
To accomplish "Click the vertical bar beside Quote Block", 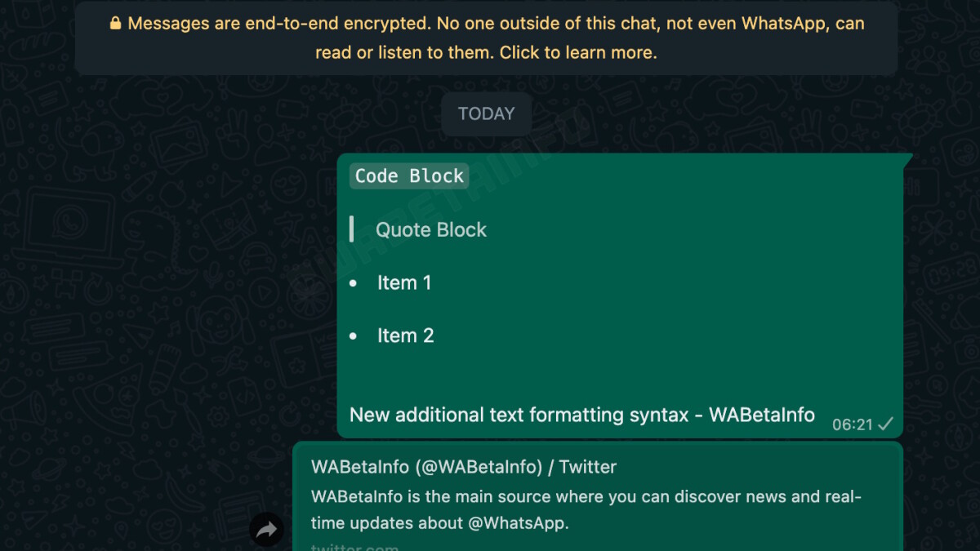I will 351,229.
